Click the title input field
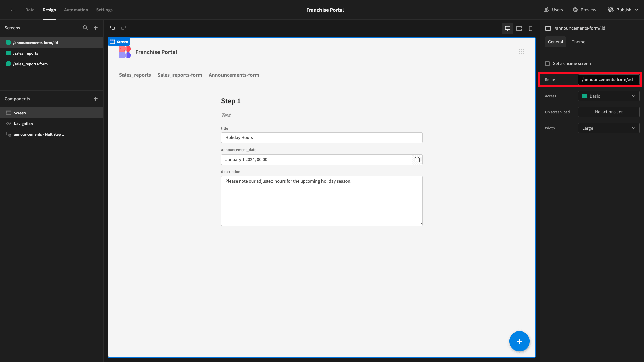Screen dimensions: 644x362 coord(321,138)
